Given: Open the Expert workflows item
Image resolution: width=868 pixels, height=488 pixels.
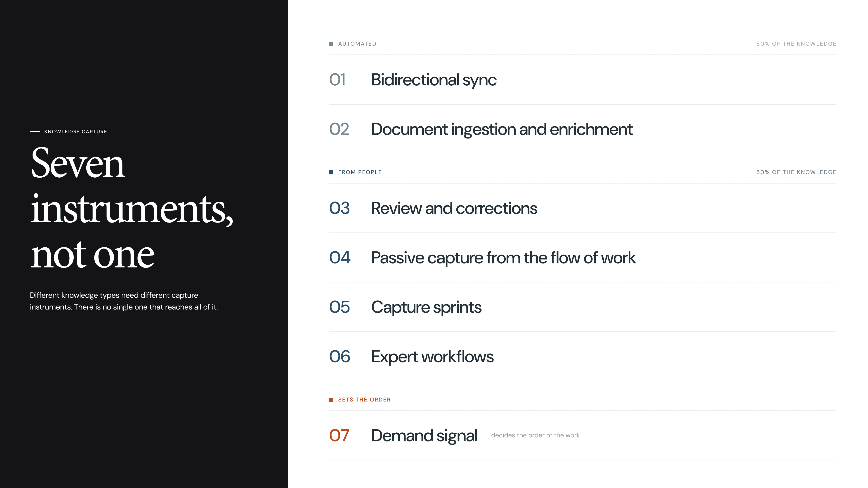Looking at the screenshot, I should pyautogui.click(x=432, y=357).
